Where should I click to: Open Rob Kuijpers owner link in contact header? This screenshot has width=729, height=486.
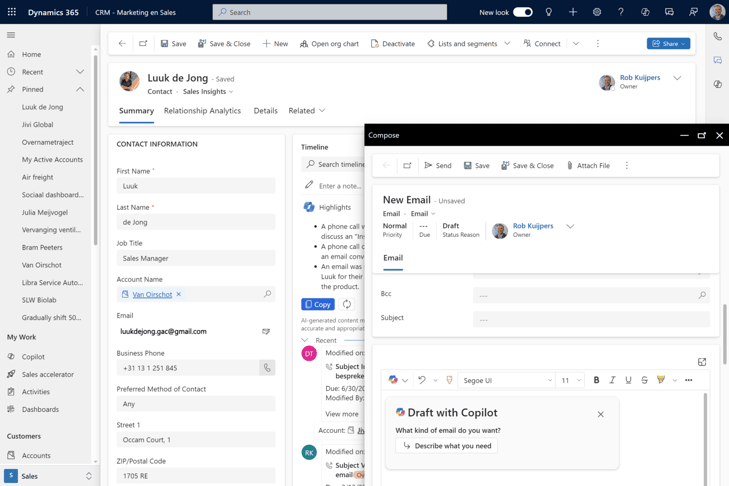pos(640,78)
